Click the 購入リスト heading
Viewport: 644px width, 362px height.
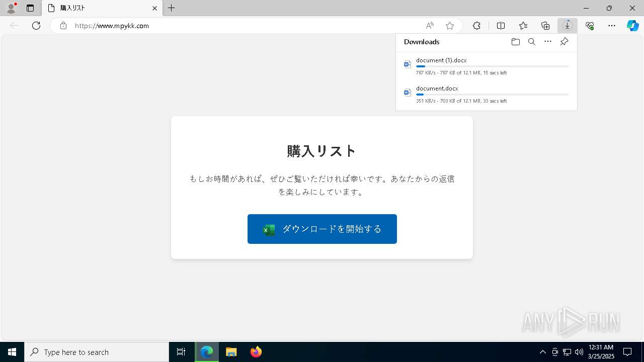[x=322, y=151]
